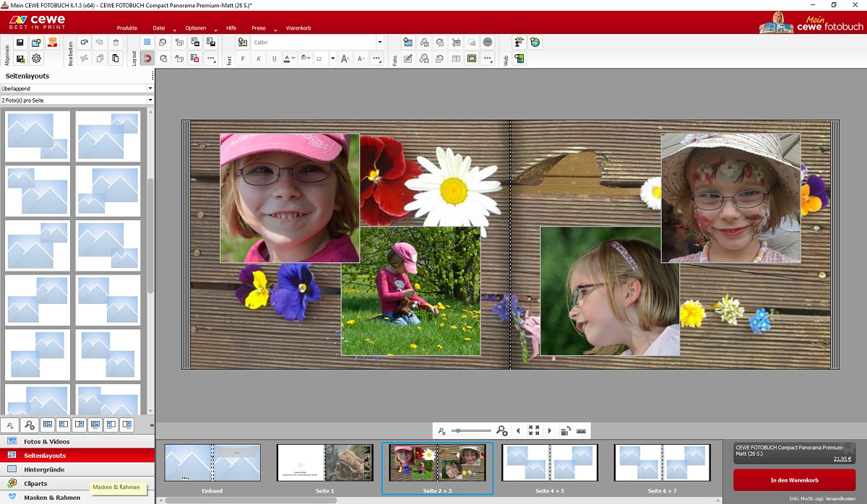Click the add photo icon in Foto toolbar

[x=407, y=43]
